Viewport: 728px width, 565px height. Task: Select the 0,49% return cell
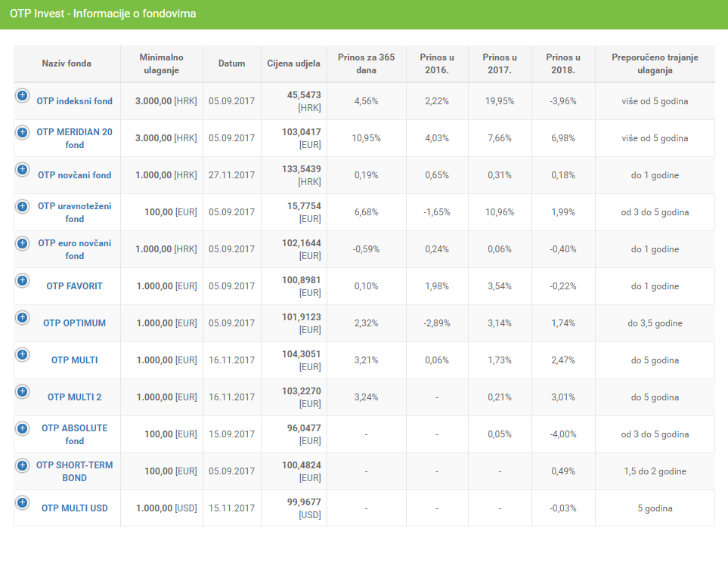[563, 471]
